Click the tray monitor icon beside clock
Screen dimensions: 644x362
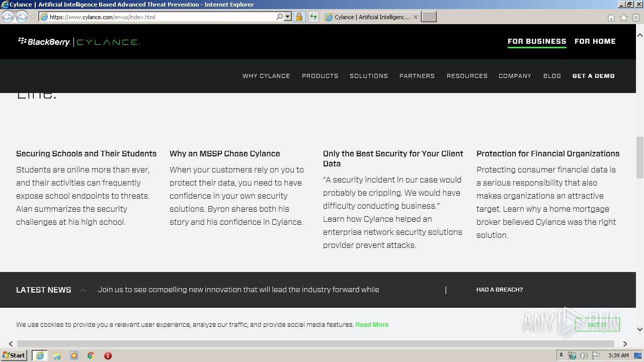coord(638,355)
